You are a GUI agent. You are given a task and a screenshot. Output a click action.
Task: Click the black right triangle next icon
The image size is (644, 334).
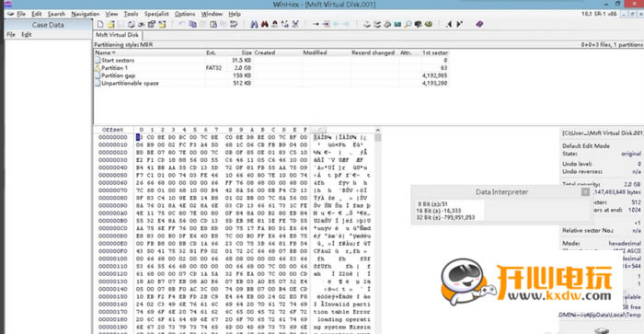coord(459,25)
